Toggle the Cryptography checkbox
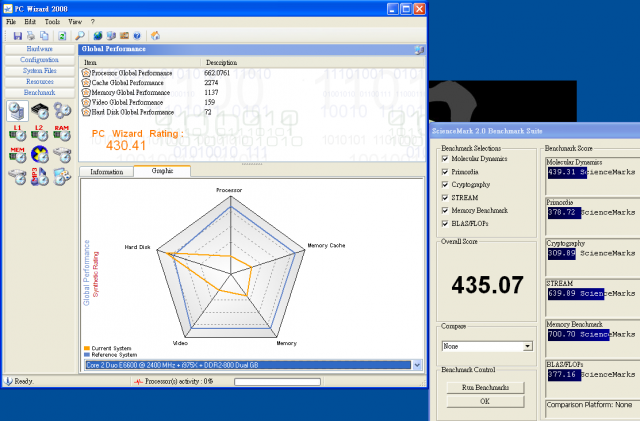Screen dimensions: 640x421 point(445,185)
